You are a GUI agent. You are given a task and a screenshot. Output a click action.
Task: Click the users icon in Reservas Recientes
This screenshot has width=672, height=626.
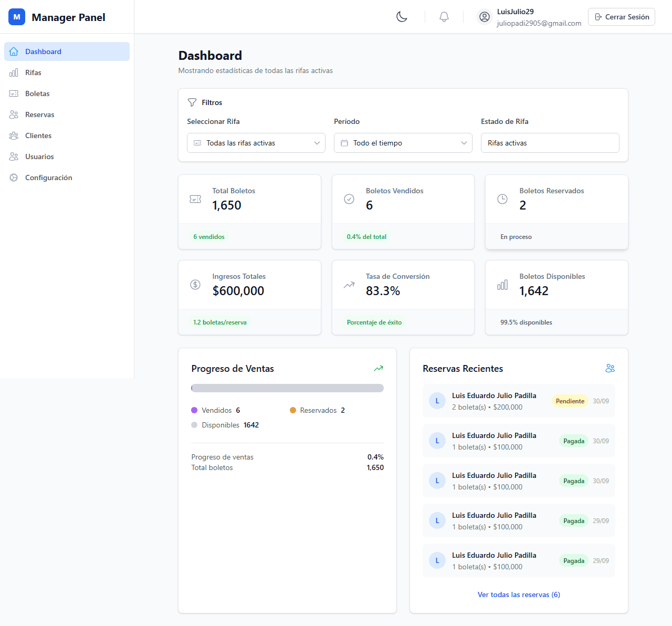(x=610, y=369)
